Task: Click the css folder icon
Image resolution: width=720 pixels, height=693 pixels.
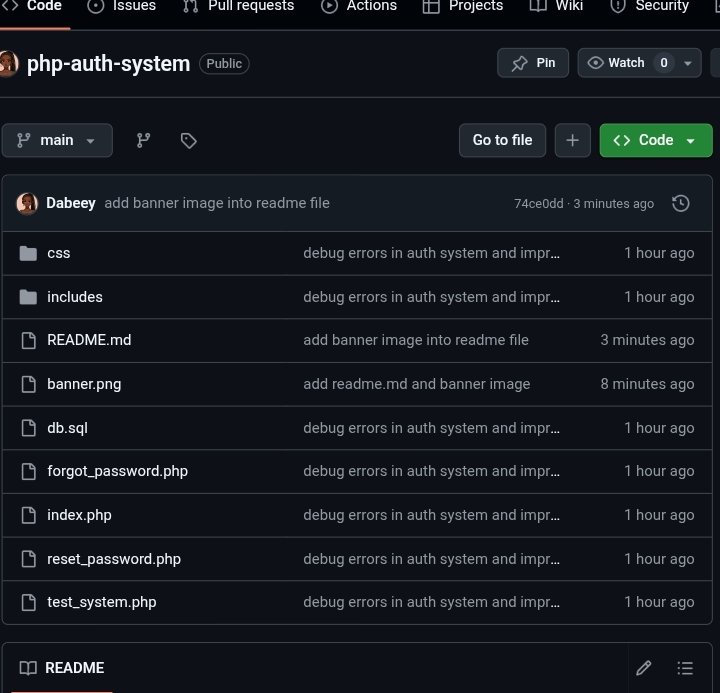Action: click(x=28, y=253)
